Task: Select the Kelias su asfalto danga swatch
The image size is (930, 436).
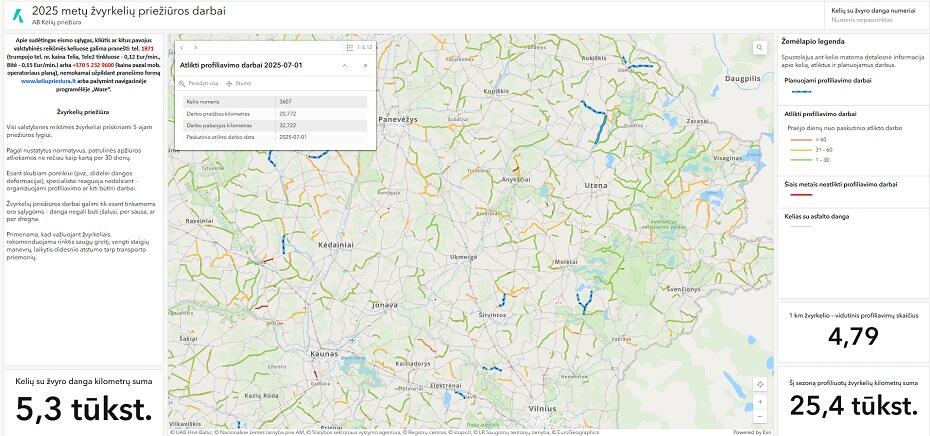Action: pos(801,227)
